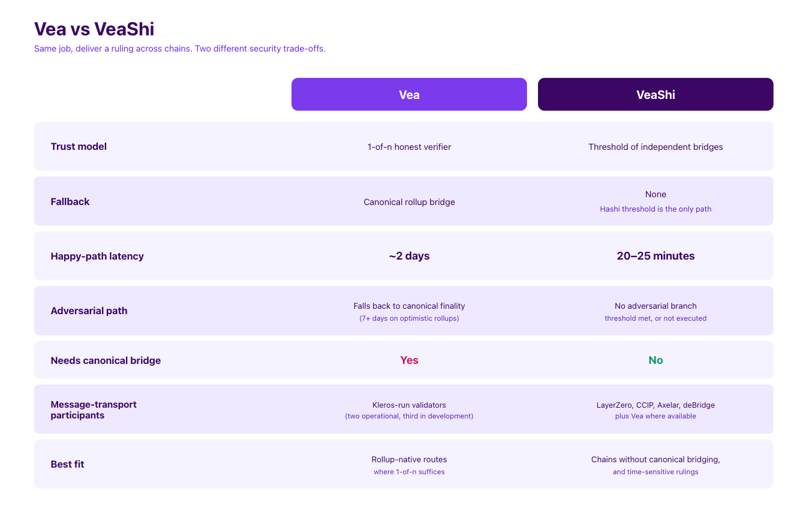Select Needs canonical bridge label

[x=106, y=360]
